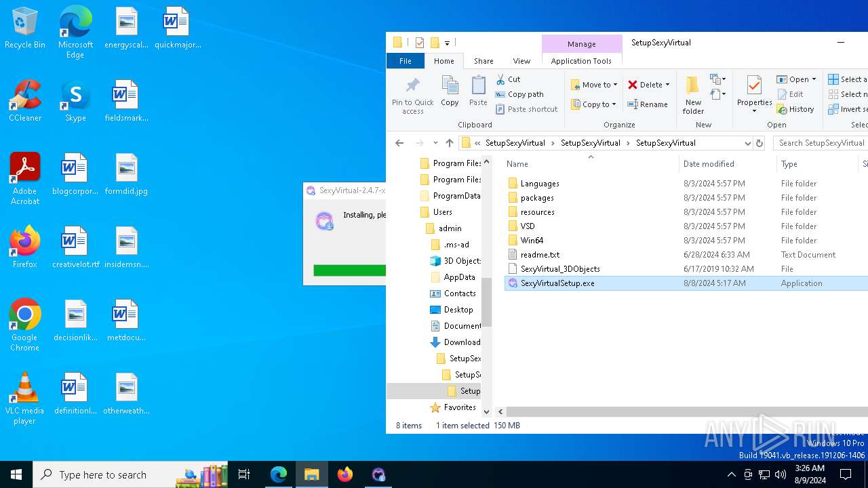This screenshot has height=488, width=868.
Task: Select readme.txt file
Action: (x=540, y=255)
